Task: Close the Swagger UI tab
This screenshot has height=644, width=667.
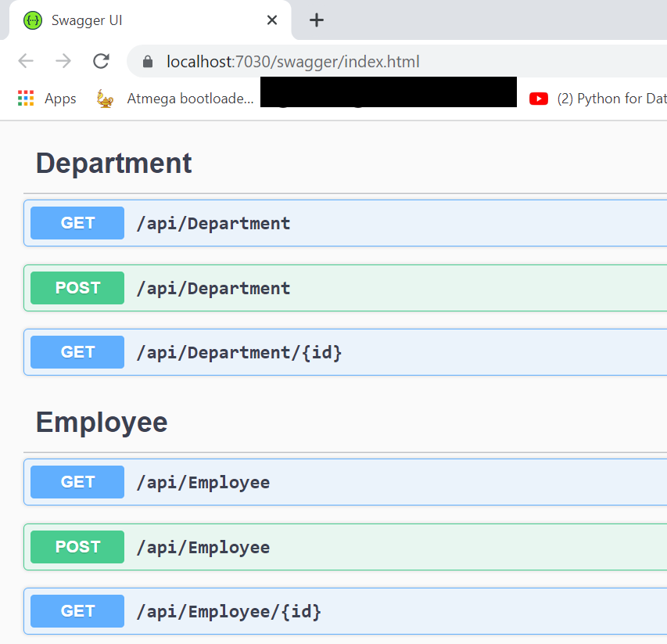Action: pos(272,20)
